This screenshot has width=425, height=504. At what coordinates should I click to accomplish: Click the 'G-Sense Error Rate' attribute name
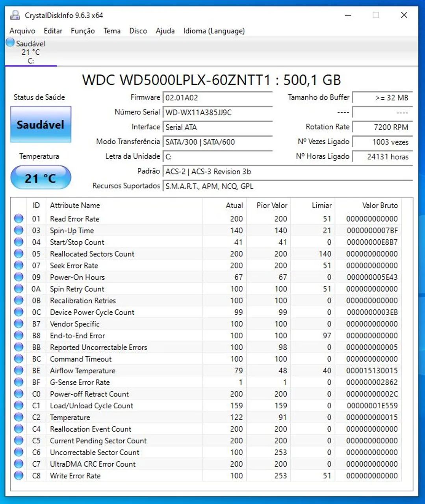pos(80,382)
